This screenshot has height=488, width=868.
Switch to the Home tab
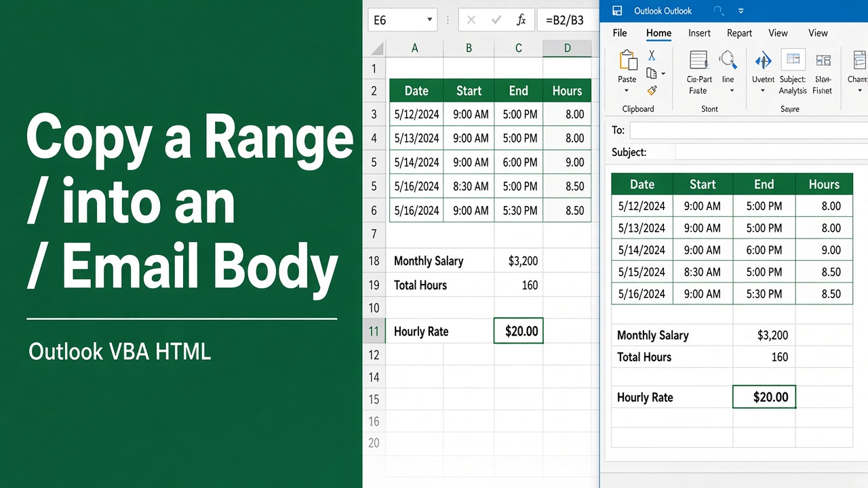pos(658,33)
